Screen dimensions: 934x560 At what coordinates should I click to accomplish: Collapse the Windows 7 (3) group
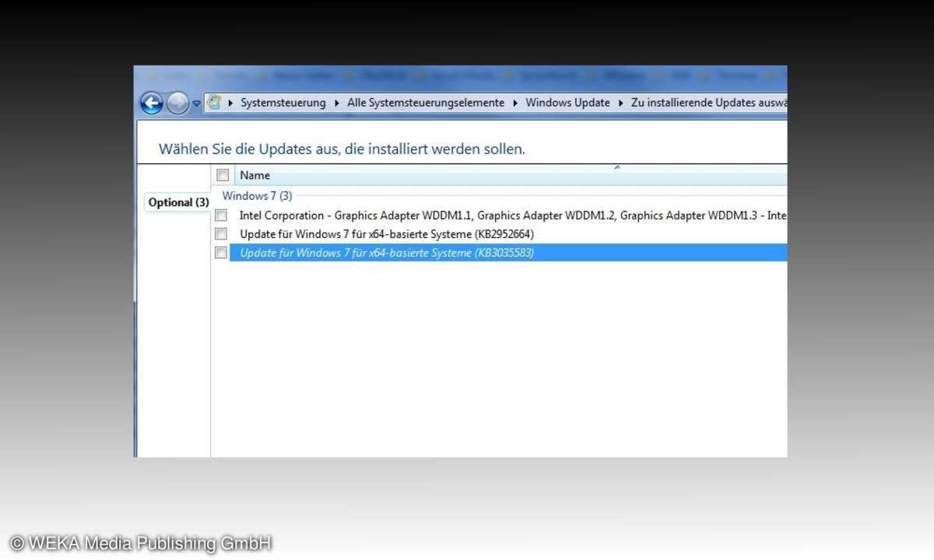coord(257,196)
